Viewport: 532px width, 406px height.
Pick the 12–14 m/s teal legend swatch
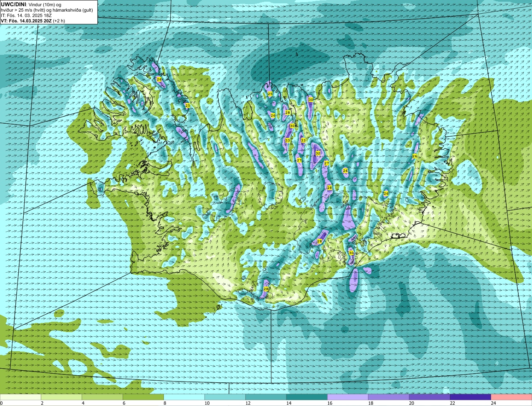click(x=266, y=397)
